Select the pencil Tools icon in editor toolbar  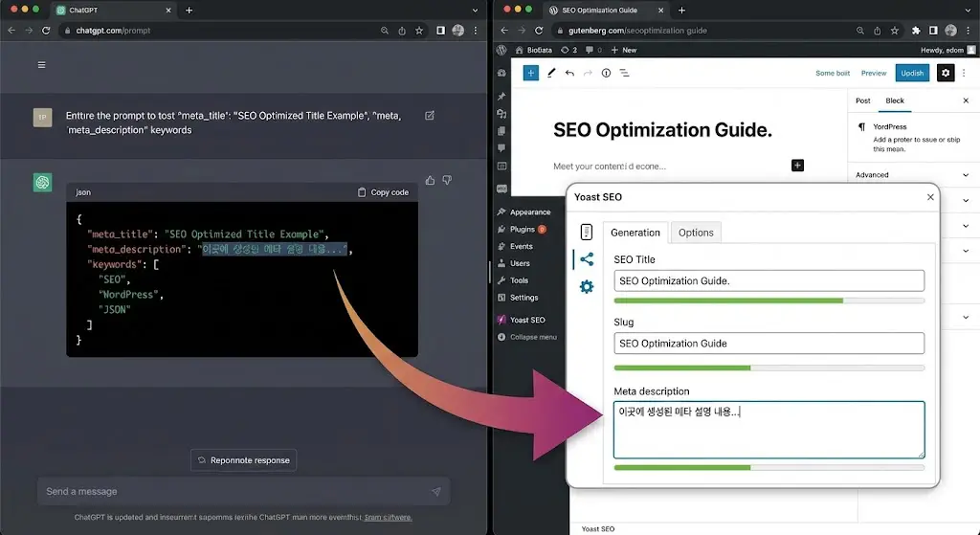[551, 73]
